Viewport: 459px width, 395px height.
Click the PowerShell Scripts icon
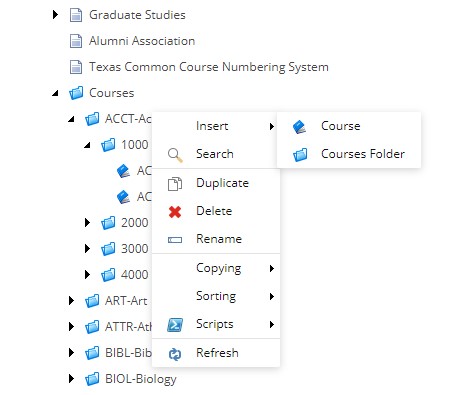[175, 325]
